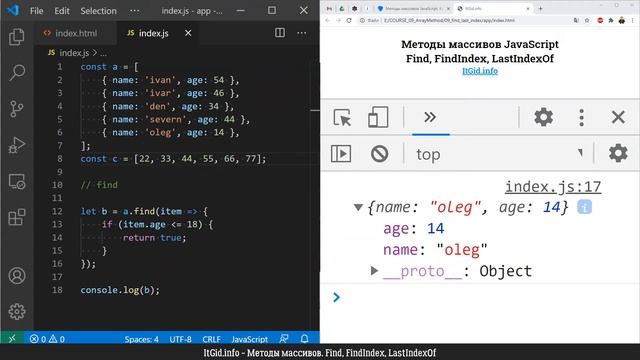640x360 pixels.
Task: Change language mode JavaScript
Action: click(249, 339)
